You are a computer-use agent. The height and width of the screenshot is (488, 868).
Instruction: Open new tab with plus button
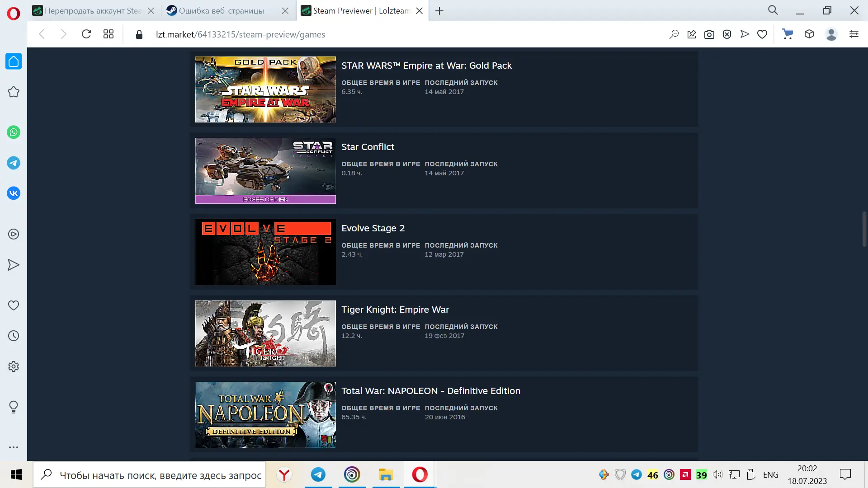tap(439, 11)
